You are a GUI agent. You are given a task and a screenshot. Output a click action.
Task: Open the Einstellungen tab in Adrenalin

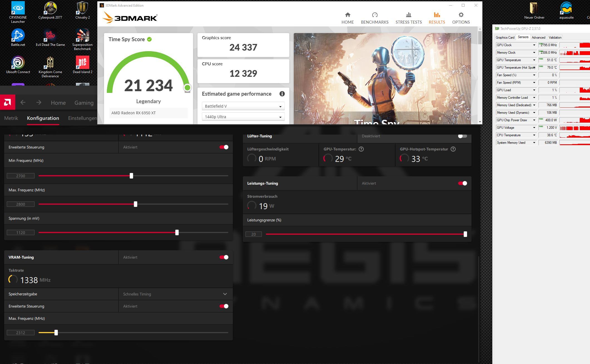tap(82, 118)
